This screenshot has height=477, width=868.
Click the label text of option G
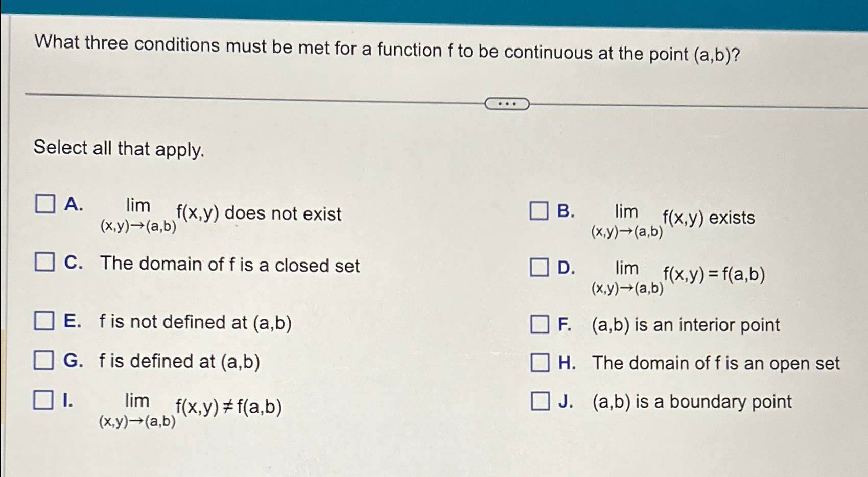(x=179, y=361)
